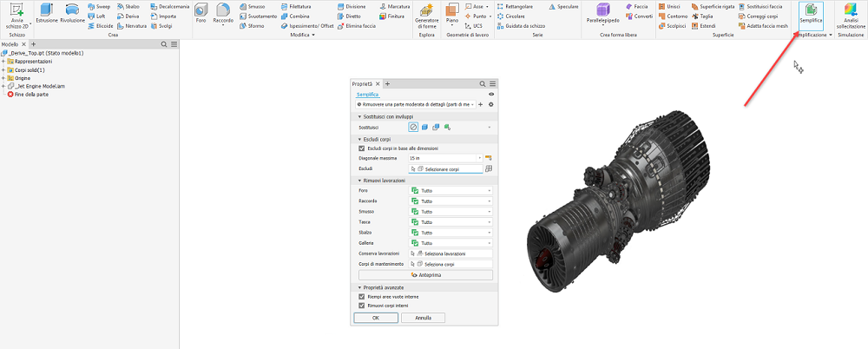This screenshot has width=868, height=349.
Task: Expand the Corpi solidi tree node
Action: tap(3, 69)
